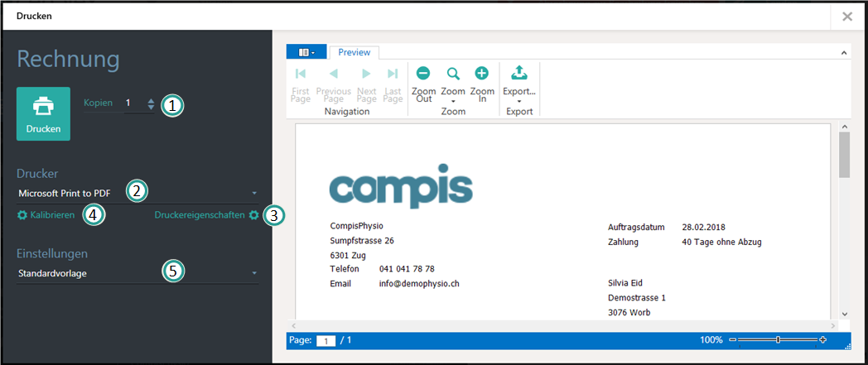Click the '6301 Zug' address line
The height and width of the screenshot is (365, 868).
point(348,256)
